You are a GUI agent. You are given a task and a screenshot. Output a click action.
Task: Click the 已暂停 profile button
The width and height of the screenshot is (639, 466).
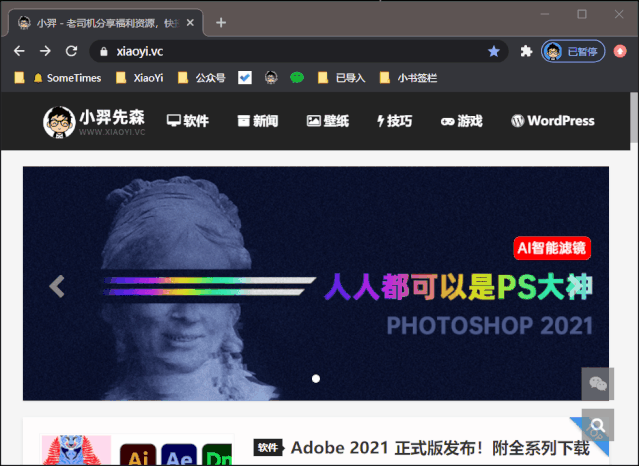[573, 51]
